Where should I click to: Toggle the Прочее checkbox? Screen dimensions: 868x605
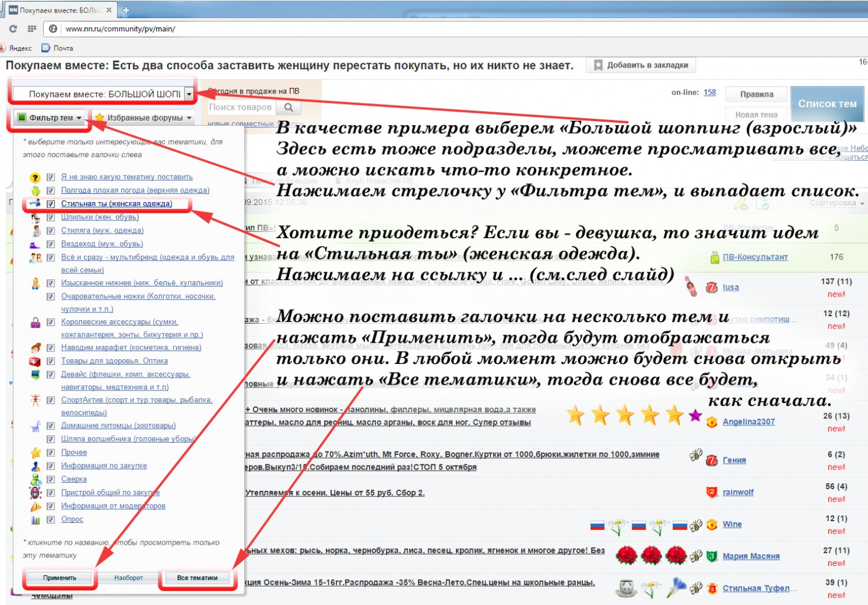51,453
